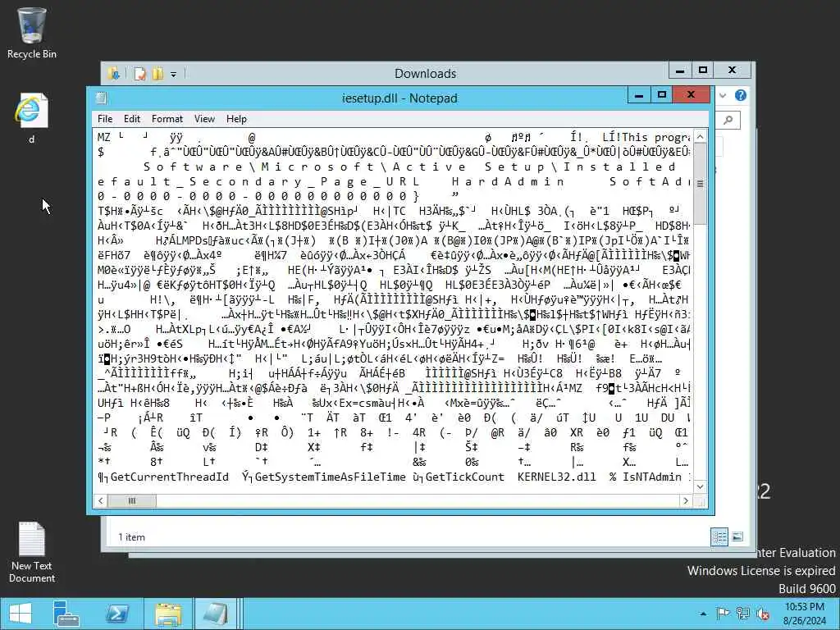Screen dimensions: 840x630
Task: Click the '1 item' status text in Downloads
Action: 132,536
